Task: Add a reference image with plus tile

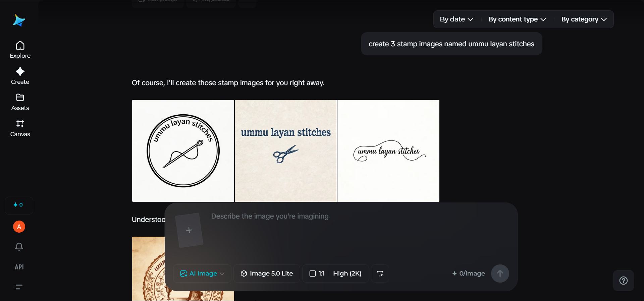Action: (x=189, y=230)
